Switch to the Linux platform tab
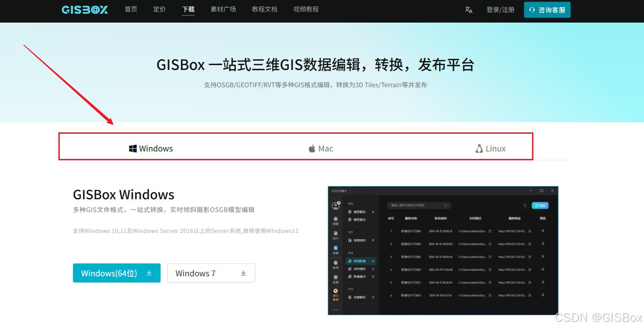The width and height of the screenshot is (644, 329). point(491,149)
